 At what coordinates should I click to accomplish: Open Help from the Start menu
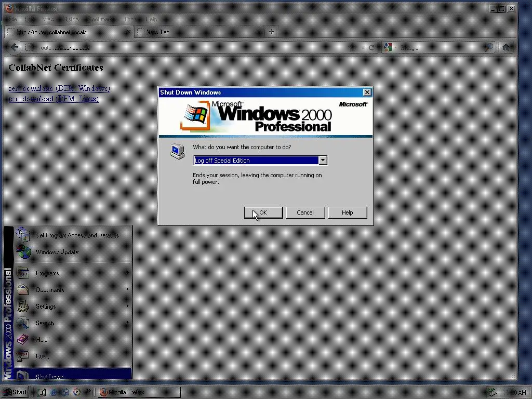[73, 340]
